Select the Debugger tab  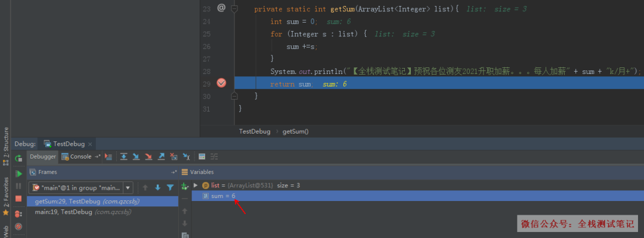pyautogui.click(x=43, y=157)
